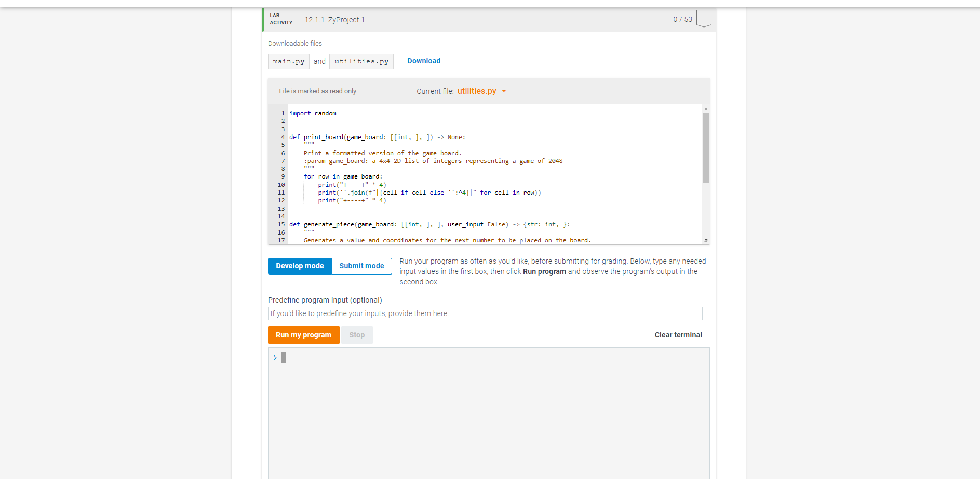Open the Current file dropdown showing utilities.py
This screenshot has height=479, width=980.
481,91
